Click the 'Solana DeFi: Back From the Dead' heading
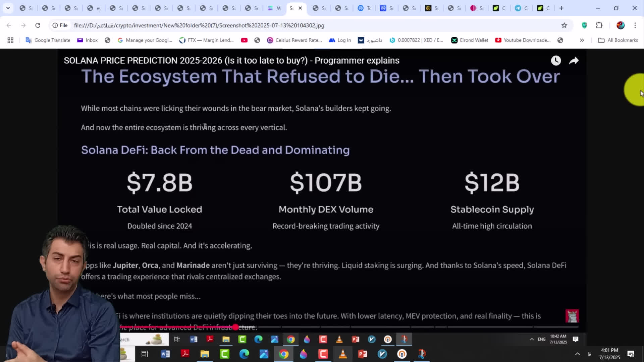 215,150
